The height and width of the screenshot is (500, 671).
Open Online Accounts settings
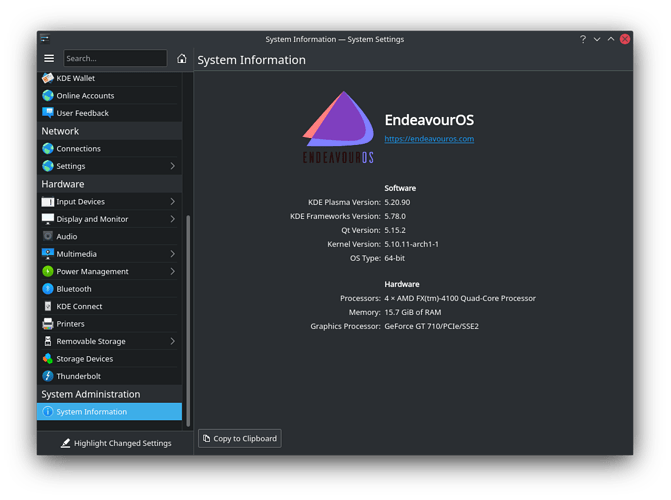coord(110,95)
